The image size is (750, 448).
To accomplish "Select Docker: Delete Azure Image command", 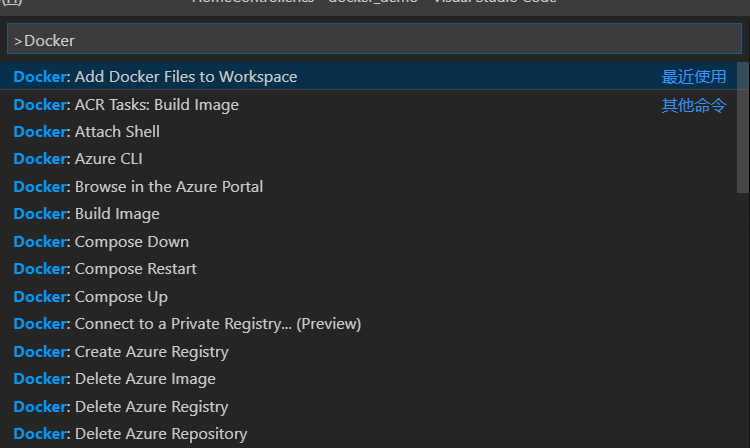I will pos(368,379).
